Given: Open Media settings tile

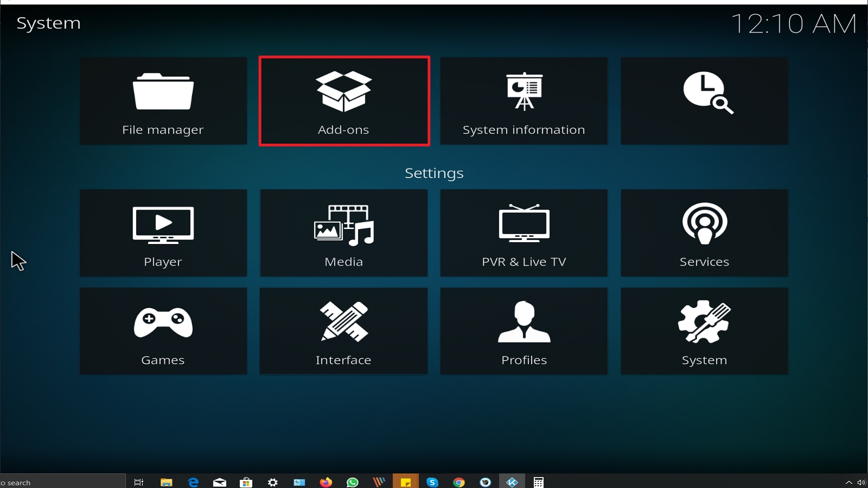Looking at the screenshot, I should point(344,233).
